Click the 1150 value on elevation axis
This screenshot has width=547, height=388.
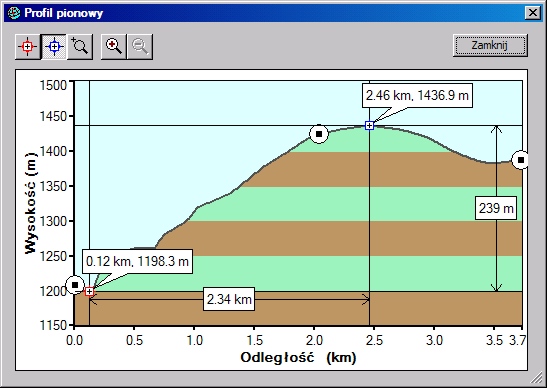[x=53, y=326]
